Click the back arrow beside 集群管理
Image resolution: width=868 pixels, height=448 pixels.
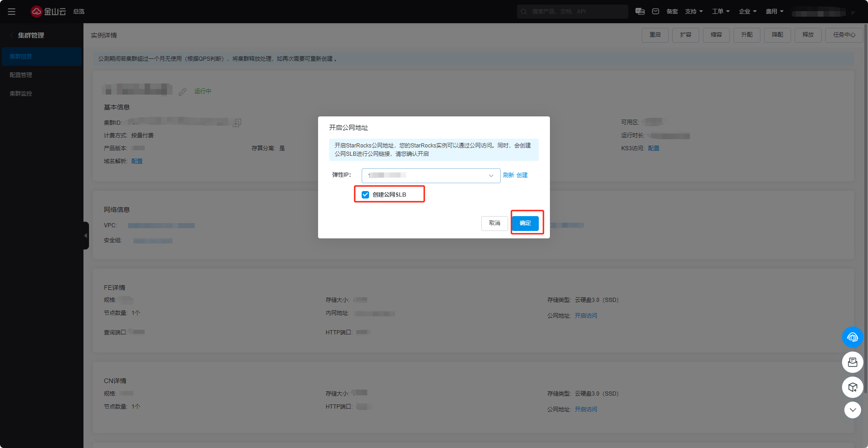point(12,35)
